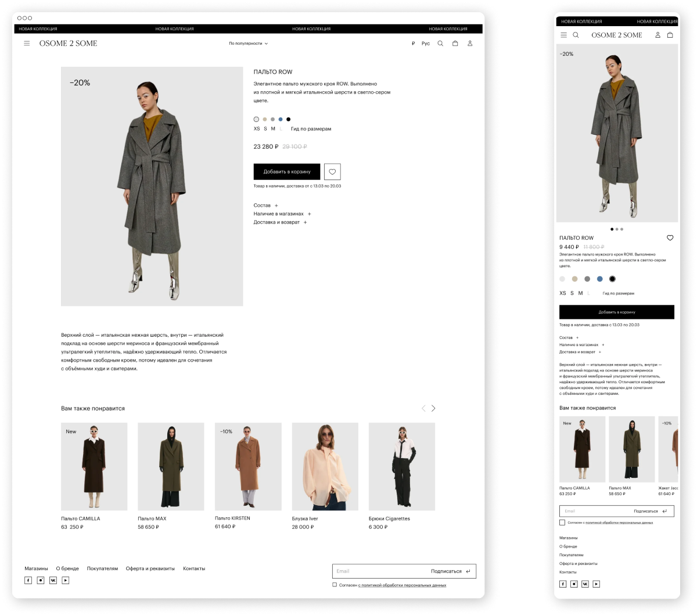
Task: Open the hamburger menu in mobile view
Action: click(x=563, y=35)
